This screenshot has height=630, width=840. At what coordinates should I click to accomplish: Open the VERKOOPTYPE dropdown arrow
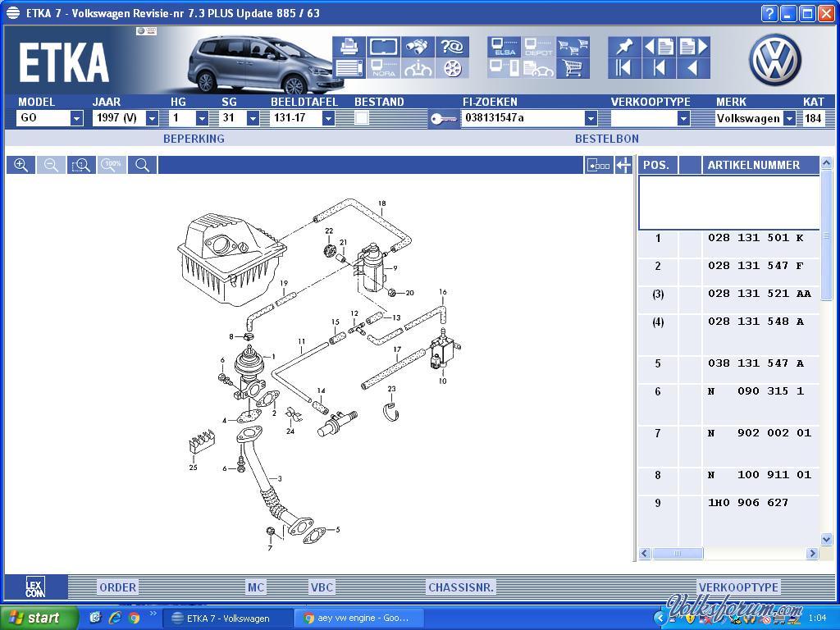tap(683, 118)
